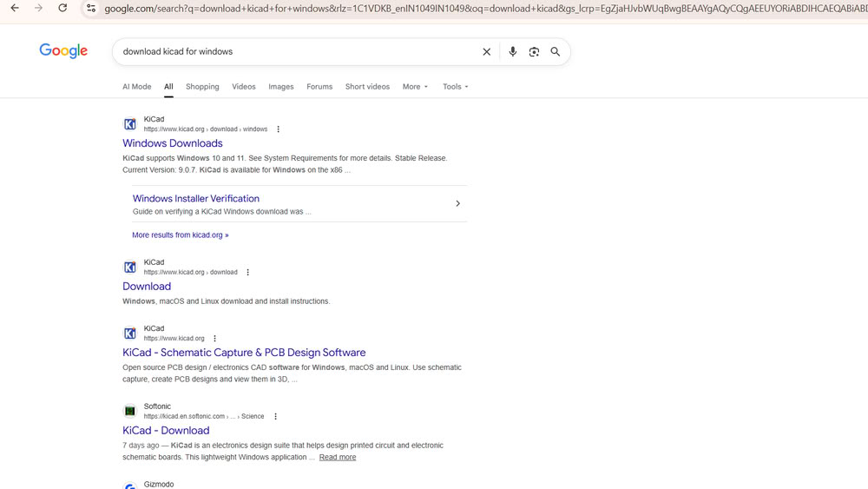
Task: Open site information icon in address bar
Action: click(x=91, y=9)
